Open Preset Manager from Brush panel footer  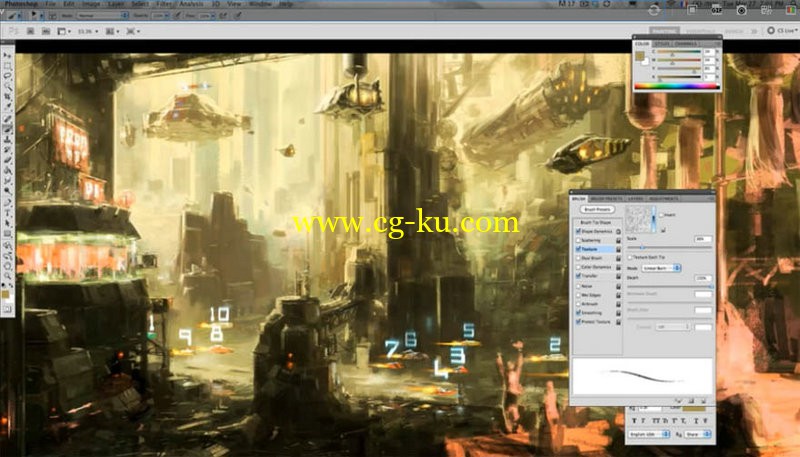pyautogui.click(x=691, y=401)
